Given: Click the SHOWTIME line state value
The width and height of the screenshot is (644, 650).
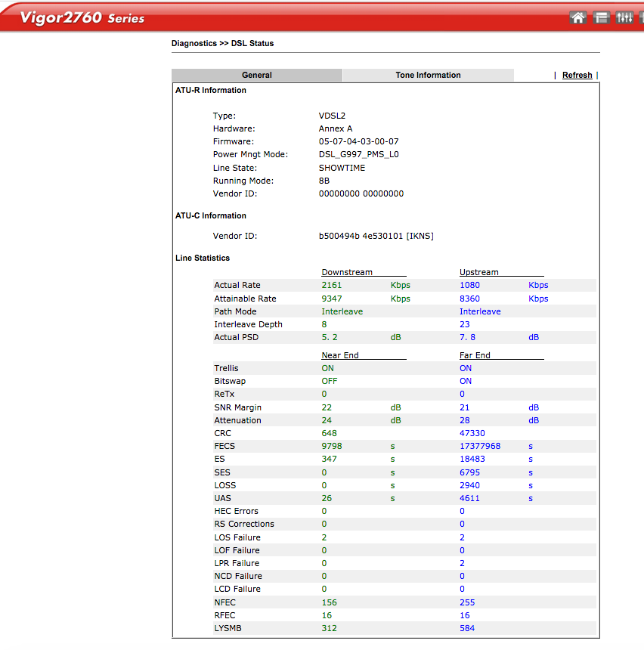Looking at the screenshot, I should [x=342, y=168].
